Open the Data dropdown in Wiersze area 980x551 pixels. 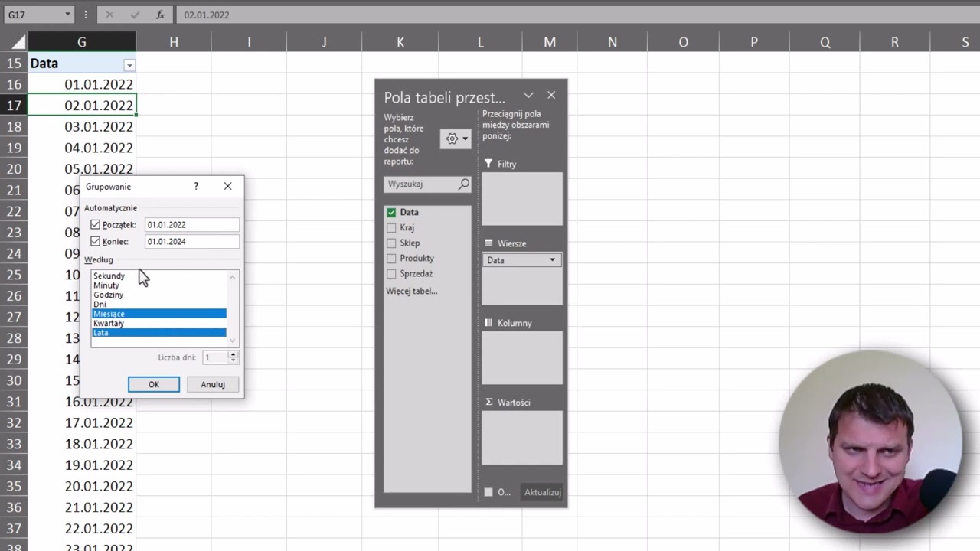(552, 260)
